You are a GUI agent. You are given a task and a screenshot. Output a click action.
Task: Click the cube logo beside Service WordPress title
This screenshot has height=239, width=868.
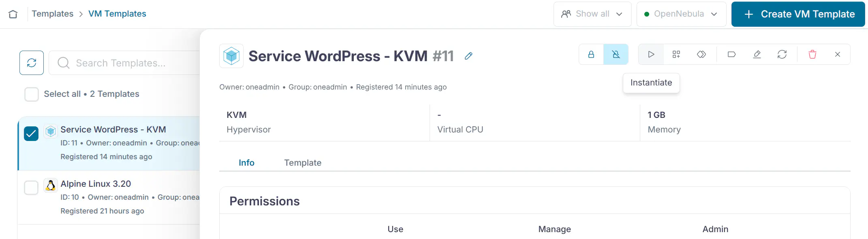[x=231, y=56]
